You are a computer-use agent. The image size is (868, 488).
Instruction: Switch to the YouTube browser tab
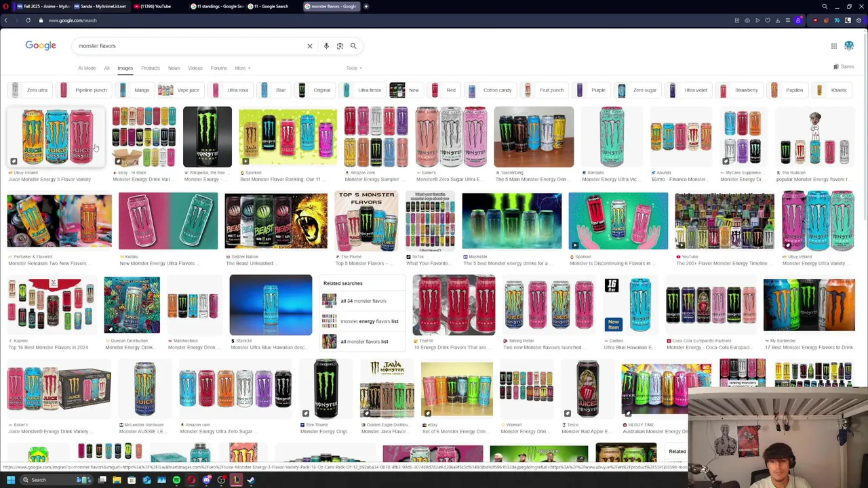point(159,6)
